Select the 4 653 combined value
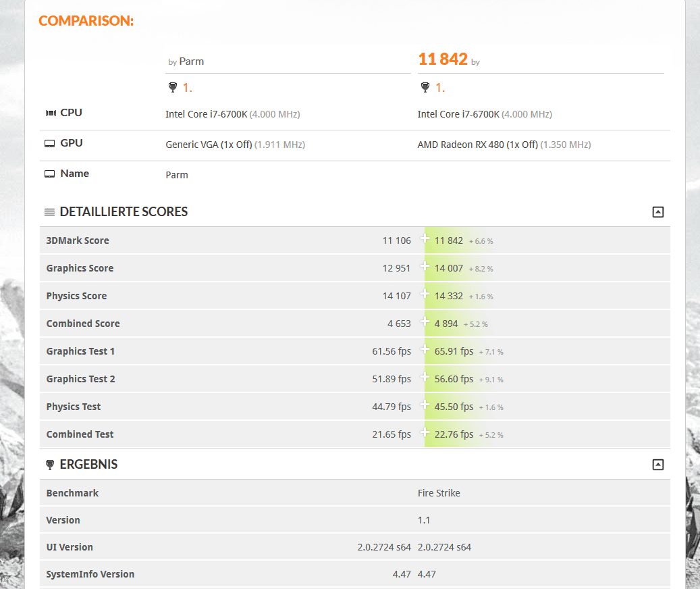Viewport: 700px width, 589px height. [x=399, y=324]
